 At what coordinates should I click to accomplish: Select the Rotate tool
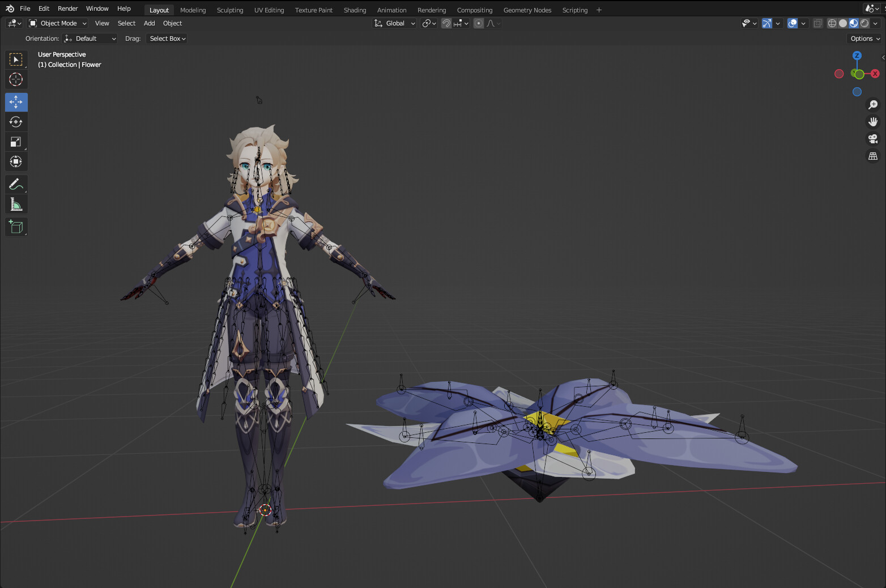click(x=16, y=122)
